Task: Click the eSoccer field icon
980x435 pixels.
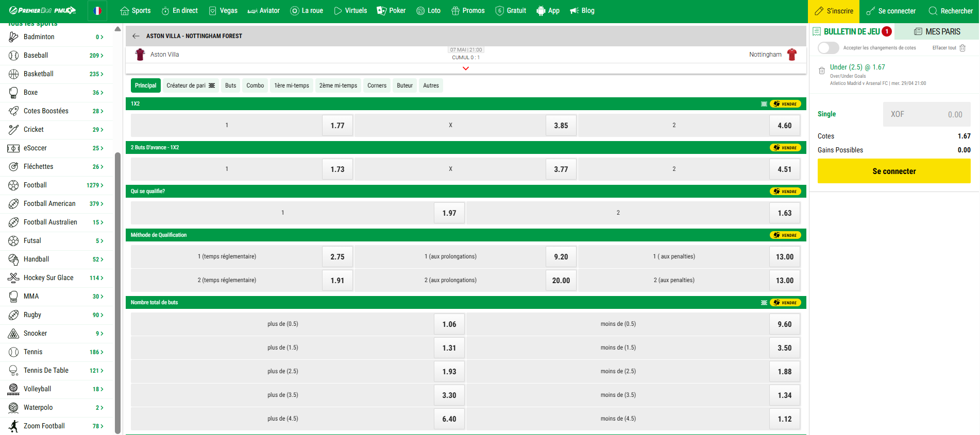Action: [x=13, y=148]
